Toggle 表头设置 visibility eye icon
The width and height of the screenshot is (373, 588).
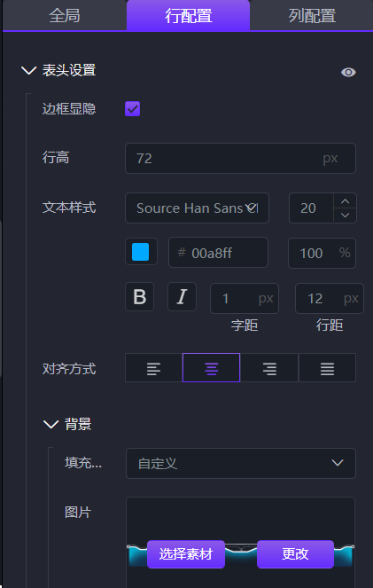pos(348,72)
